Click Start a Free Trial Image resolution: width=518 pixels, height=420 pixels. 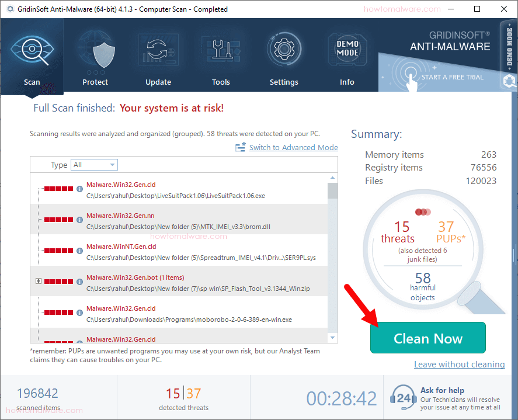[452, 77]
